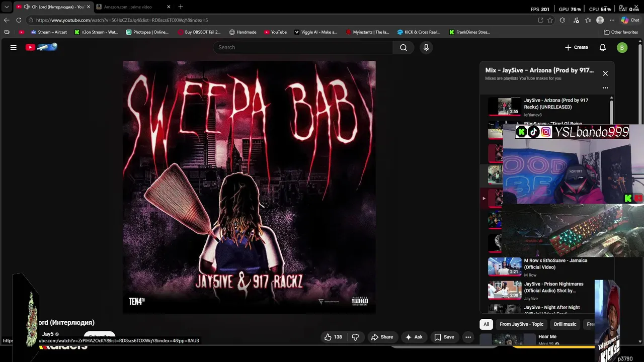The image size is (644, 362).
Task: Open browser Extensions icon
Action: (x=562, y=20)
